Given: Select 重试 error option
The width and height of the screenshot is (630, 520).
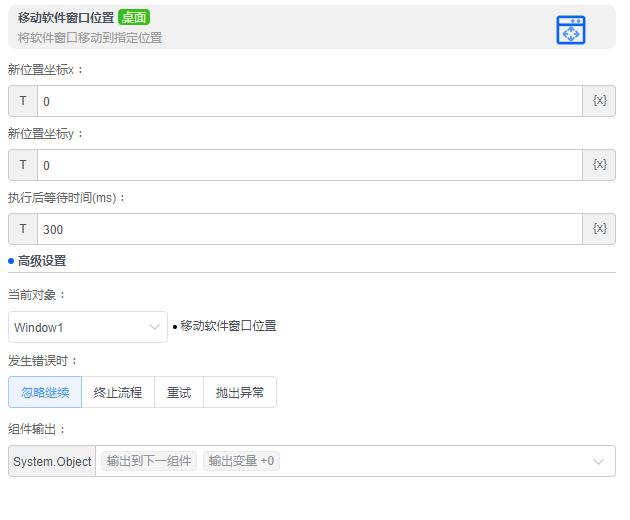Looking at the screenshot, I should (179, 392).
